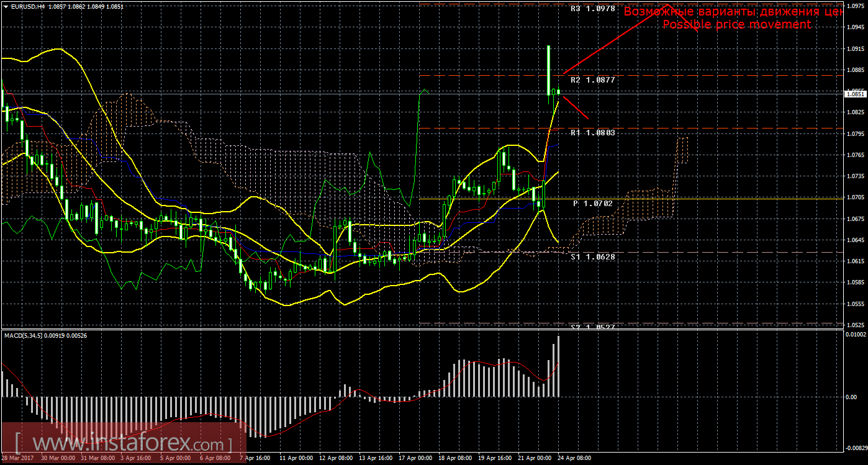Click the 11 Apr 00:00 time label
The height and width of the screenshot is (465, 868).
(296, 458)
